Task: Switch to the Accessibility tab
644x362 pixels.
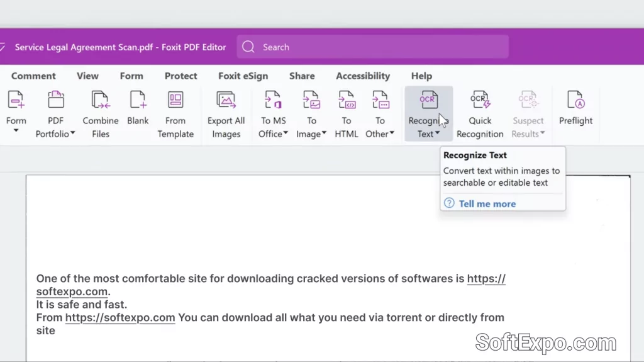Action: (x=363, y=76)
